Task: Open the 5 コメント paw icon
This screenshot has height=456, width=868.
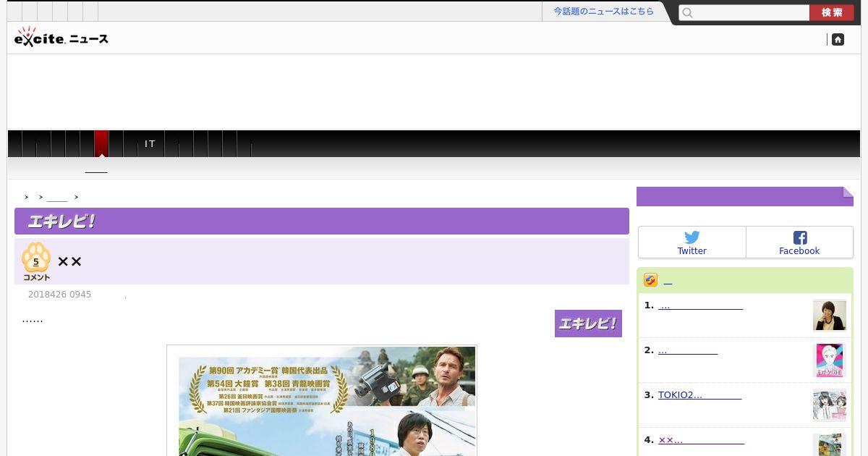Action: (x=36, y=261)
